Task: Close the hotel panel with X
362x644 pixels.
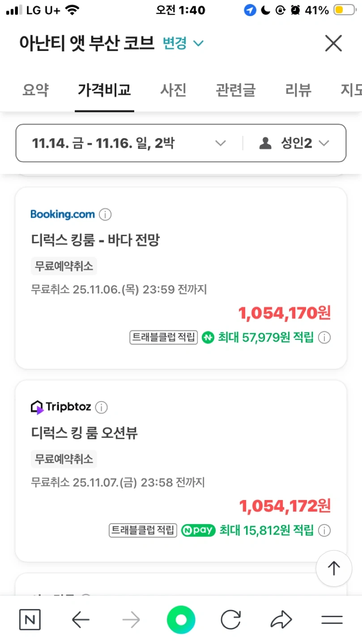Action: point(333,43)
